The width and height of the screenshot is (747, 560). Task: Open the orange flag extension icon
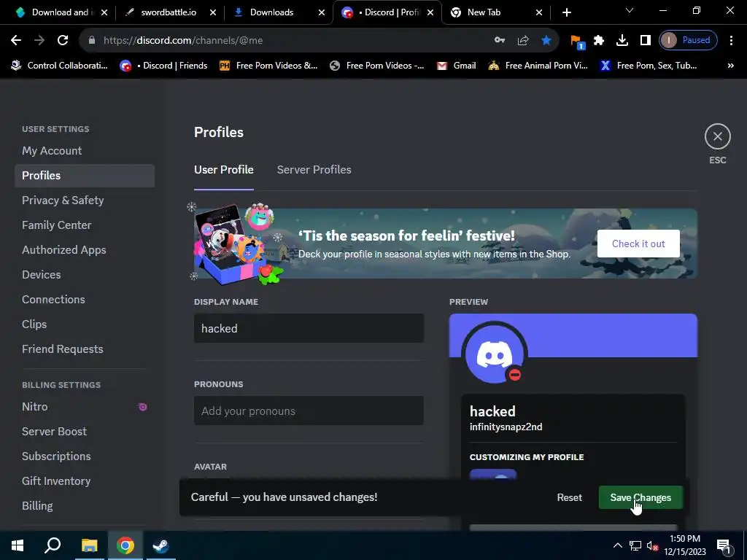(x=577, y=42)
